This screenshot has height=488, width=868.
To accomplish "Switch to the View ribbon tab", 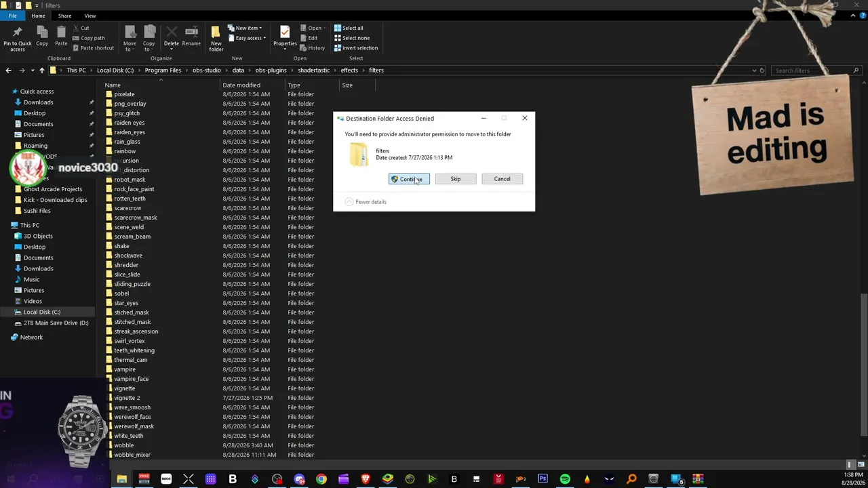I will (90, 16).
